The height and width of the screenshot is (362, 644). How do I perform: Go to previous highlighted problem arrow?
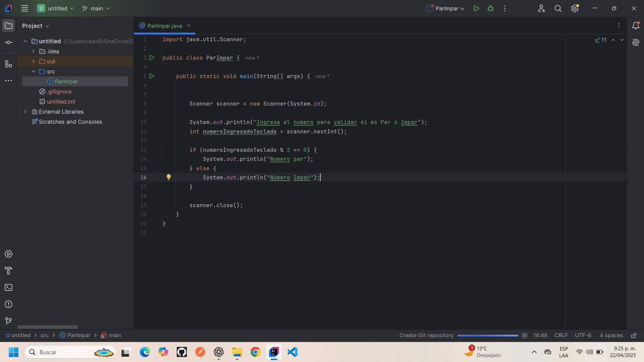pyautogui.click(x=613, y=40)
